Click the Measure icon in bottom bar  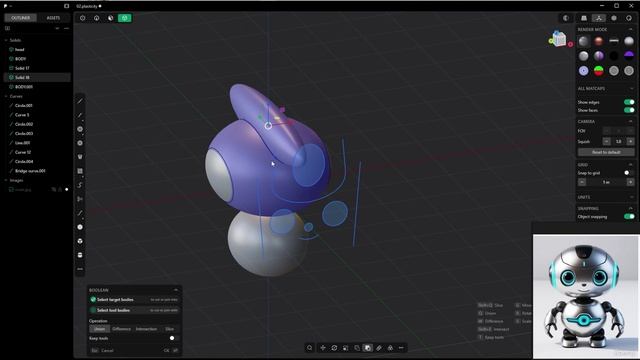[x=379, y=348]
